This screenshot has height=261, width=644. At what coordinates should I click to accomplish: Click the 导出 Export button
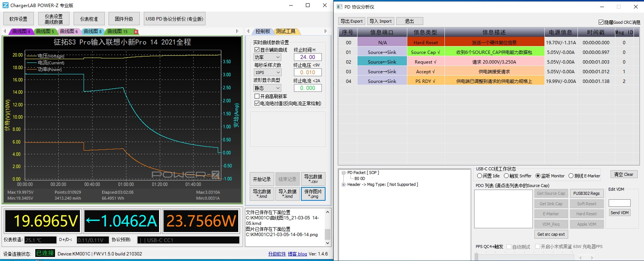pos(352,21)
